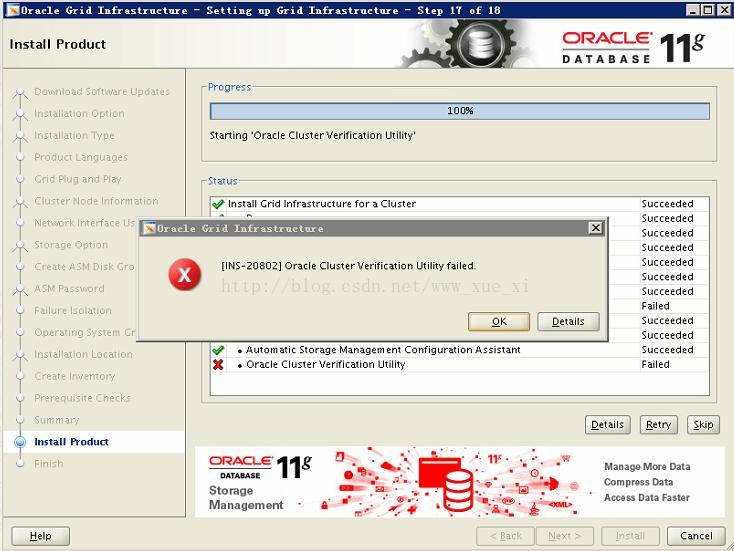
Task: Cancel the Grid Infrastructure installation
Action: coord(696,536)
